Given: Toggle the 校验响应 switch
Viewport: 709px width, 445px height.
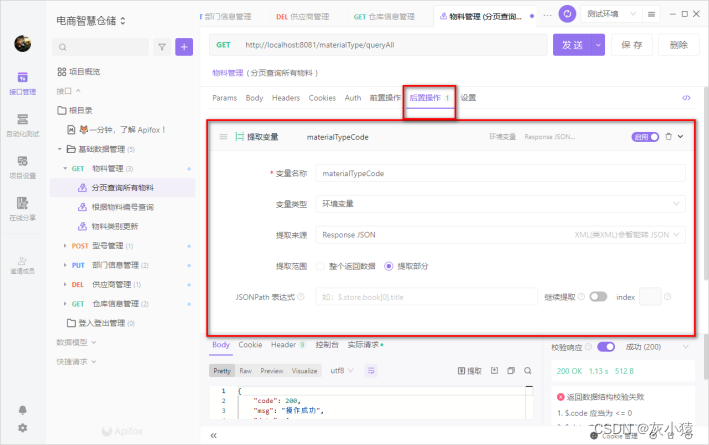Looking at the screenshot, I should (x=606, y=347).
